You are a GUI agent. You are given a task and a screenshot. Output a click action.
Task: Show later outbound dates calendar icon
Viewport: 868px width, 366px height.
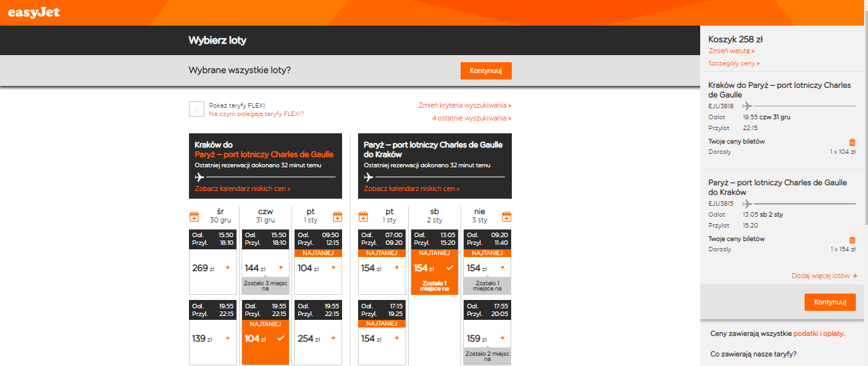(x=337, y=216)
